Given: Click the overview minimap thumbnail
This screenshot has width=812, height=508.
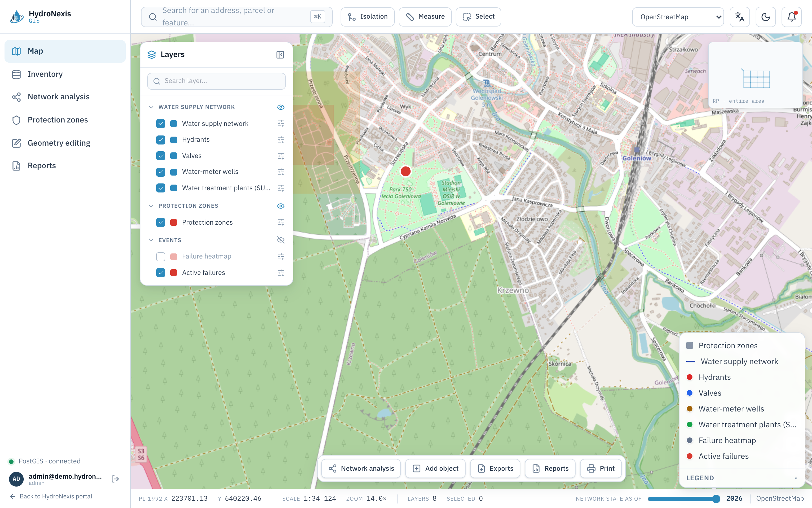Looking at the screenshot, I should (x=756, y=75).
